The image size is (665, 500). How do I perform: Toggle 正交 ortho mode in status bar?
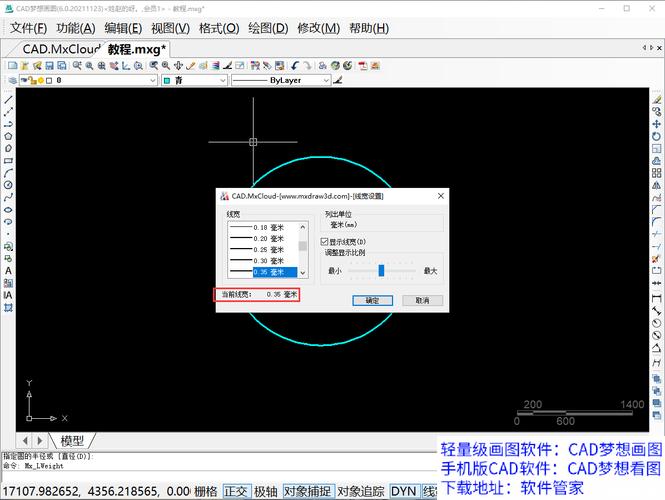(236, 491)
